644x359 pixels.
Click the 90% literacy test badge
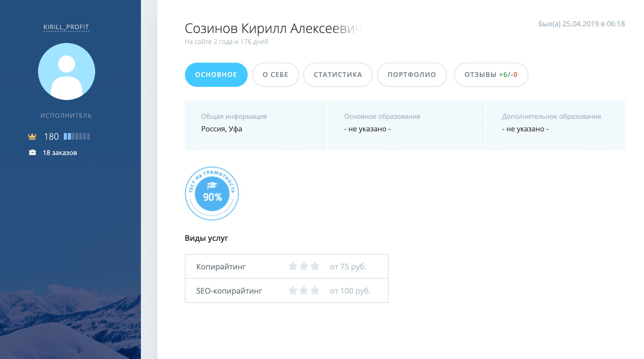coord(212,194)
